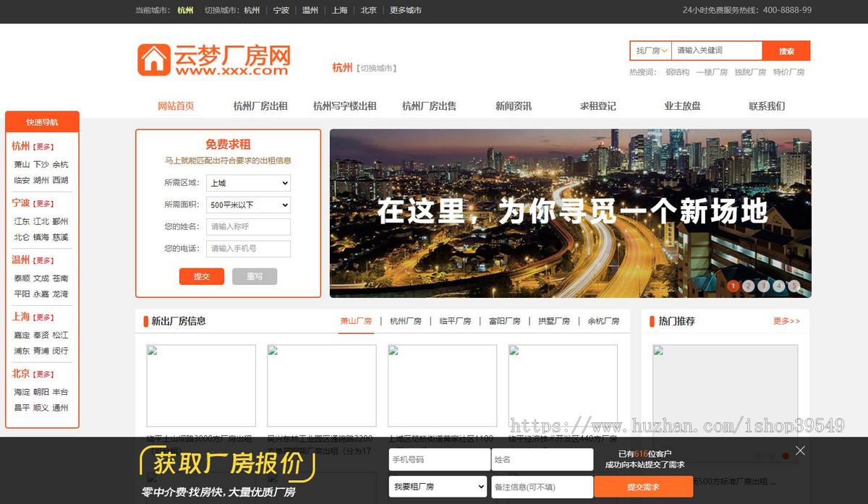Image resolution: width=868 pixels, height=504 pixels.
Task: Select the 临平厂房 tab
Action: point(455,321)
